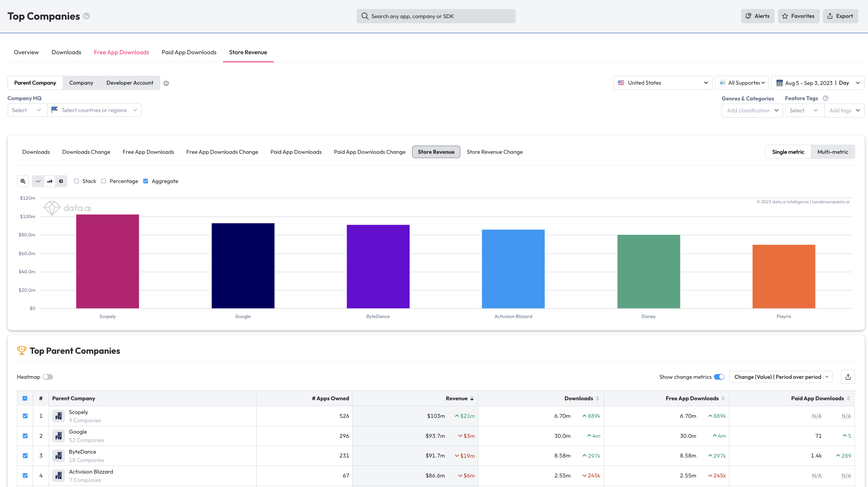
Task: Click help icon beside Top Companies title
Action: click(87, 16)
